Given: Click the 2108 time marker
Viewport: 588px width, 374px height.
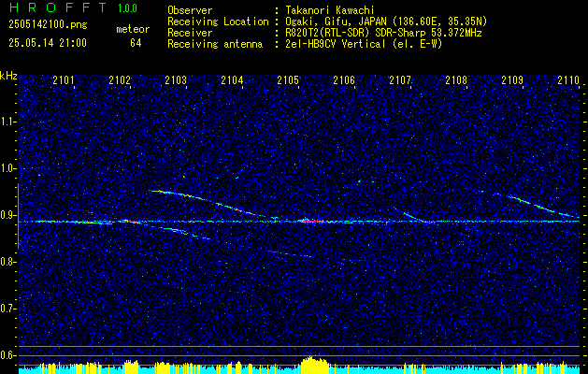Looking at the screenshot, I should [456, 79].
